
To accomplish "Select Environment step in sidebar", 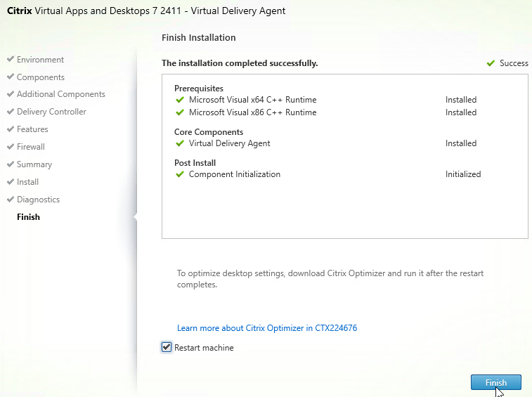I will point(40,60).
